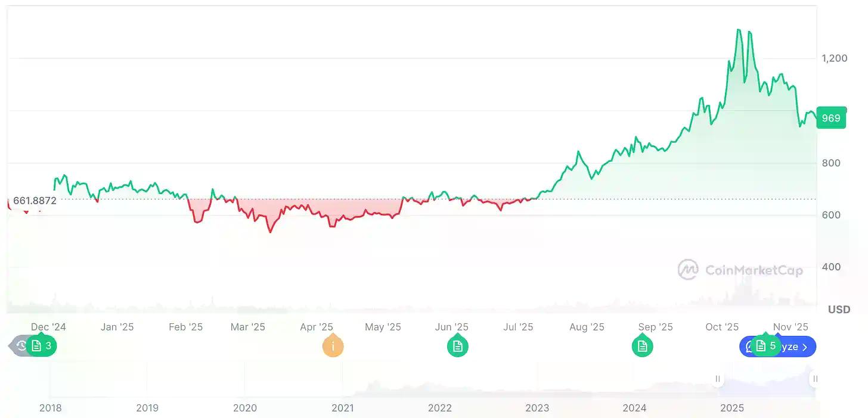This screenshot has height=418, width=868.
Task: Expand the Analyze panel via its chevron
Action: point(804,346)
